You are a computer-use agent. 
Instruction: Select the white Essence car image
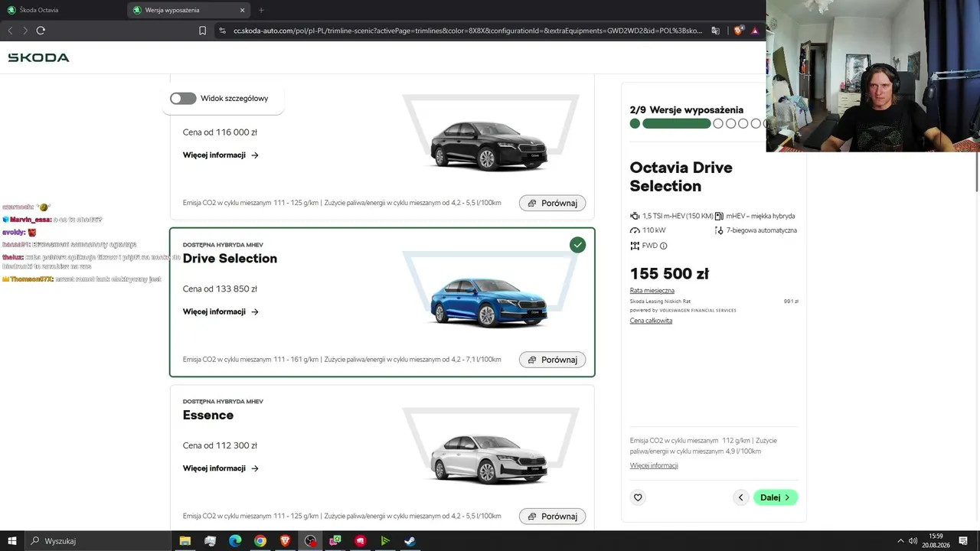(488, 458)
